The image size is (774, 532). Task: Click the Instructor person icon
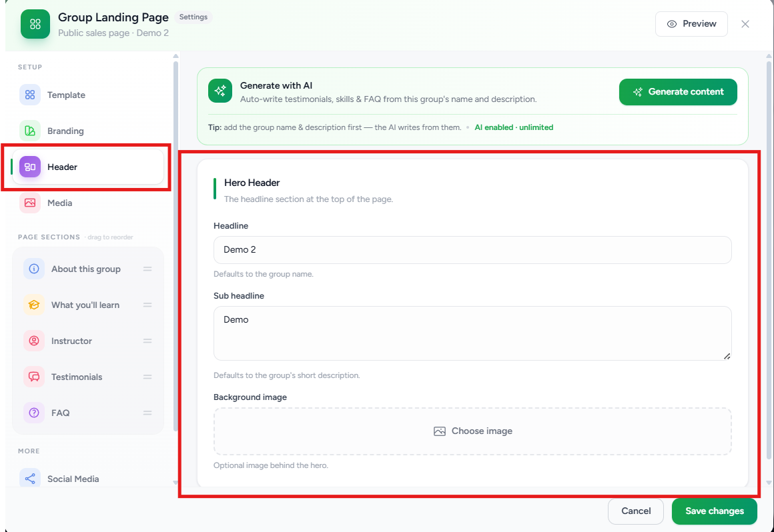click(34, 341)
